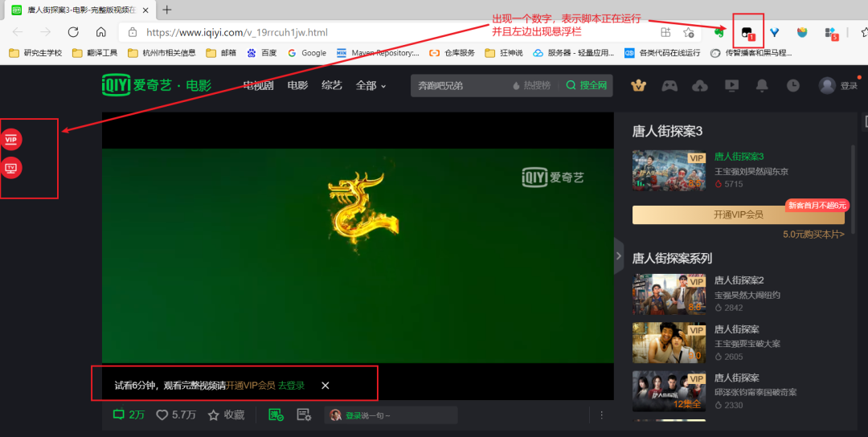The width and height of the screenshot is (868, 437).
Task: Click the browser back arrow
Action: (x=18, y=32)
